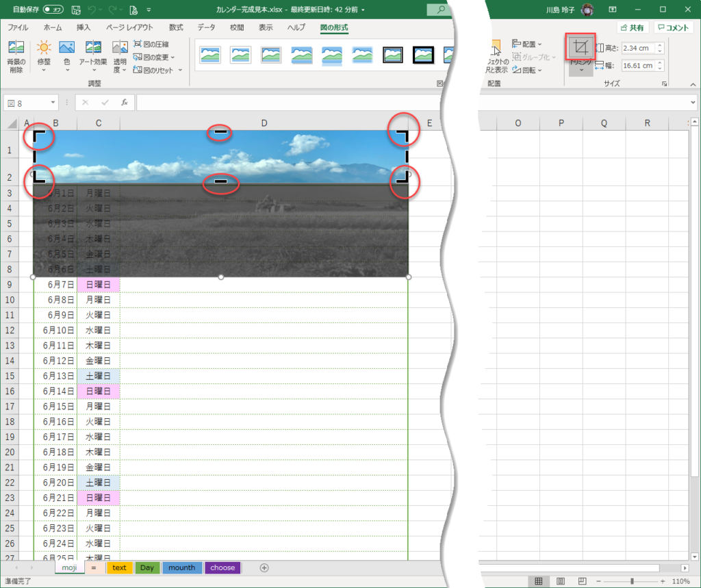Click the redo icon
Image resolution: width=701 pixels, height=588 pixels.
112,10
